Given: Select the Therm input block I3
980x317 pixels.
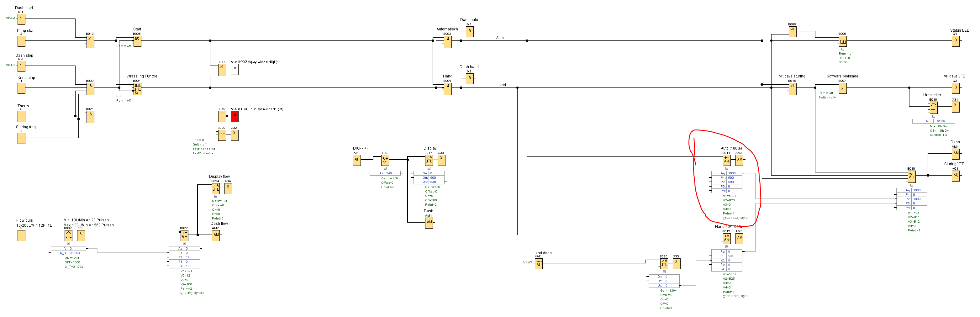Looking at the screenshot, I should (x=21, y=116).
